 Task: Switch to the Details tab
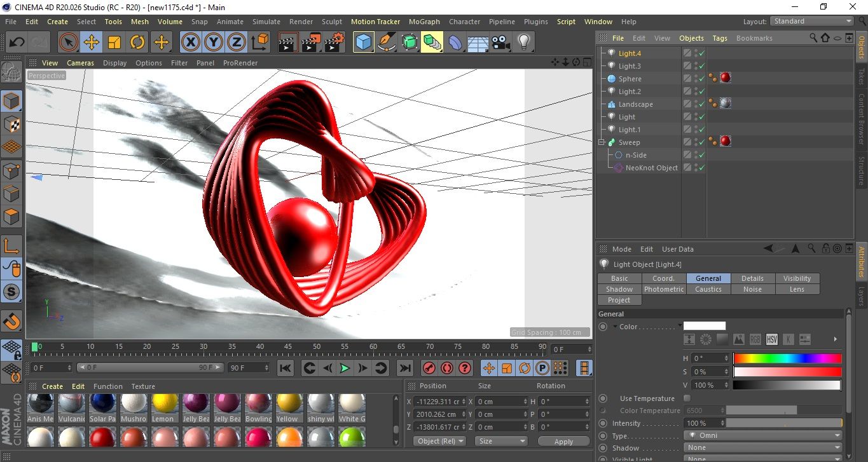pyautogui.click(x=753, y=278)
